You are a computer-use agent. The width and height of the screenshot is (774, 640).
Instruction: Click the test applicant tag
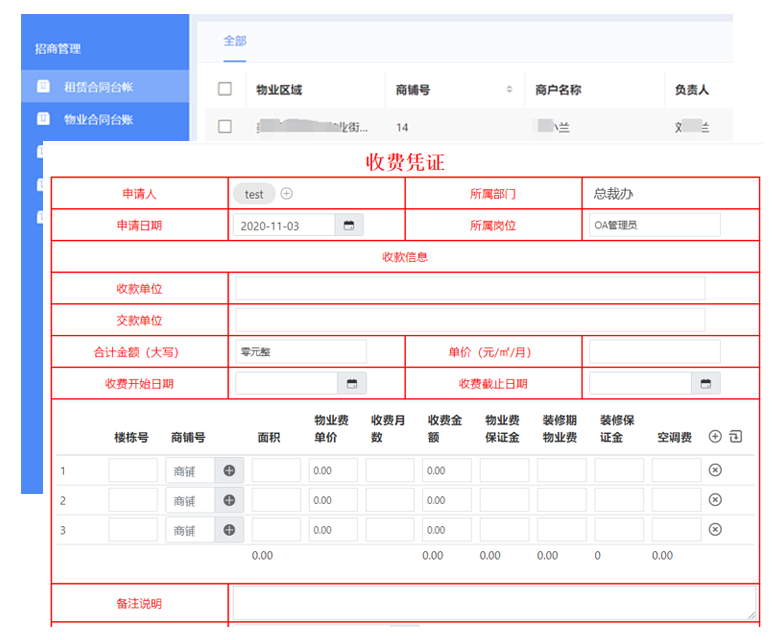(x=254, y=194)
